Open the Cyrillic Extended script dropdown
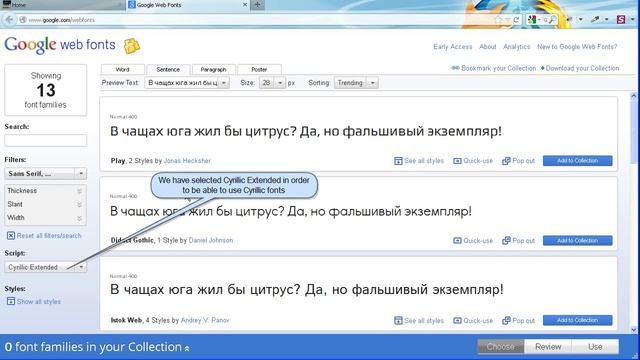 coord(45,267)
